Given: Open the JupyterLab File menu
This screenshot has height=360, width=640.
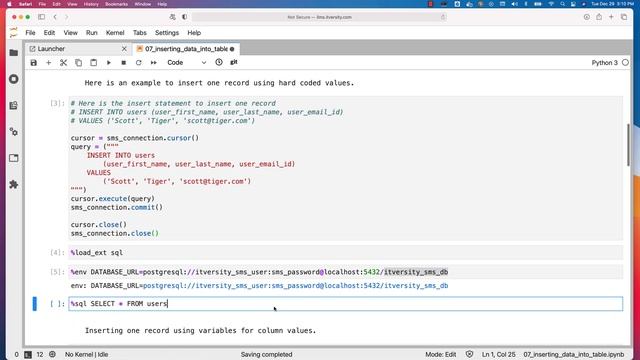Looking at the screenshot, I should click(x=30, y=33).
